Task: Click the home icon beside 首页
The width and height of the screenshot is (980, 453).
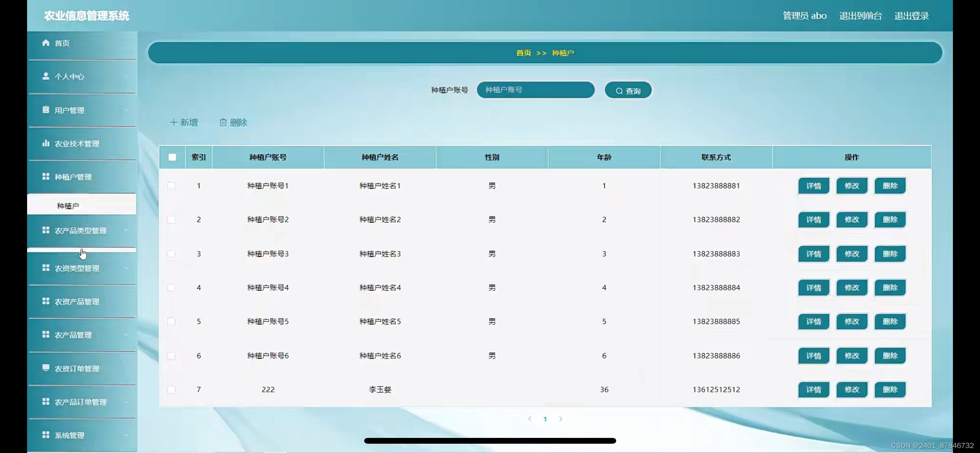Action: pyautogui.click(x=46, y=43)
